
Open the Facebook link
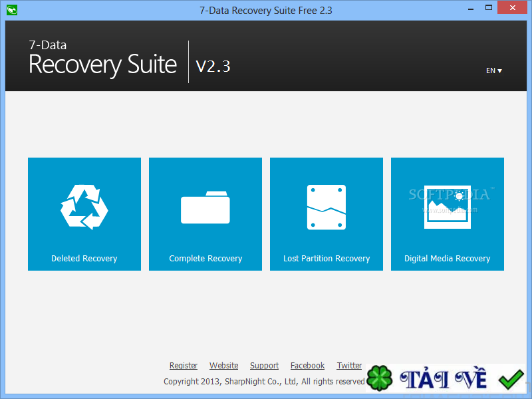point(307,365)
